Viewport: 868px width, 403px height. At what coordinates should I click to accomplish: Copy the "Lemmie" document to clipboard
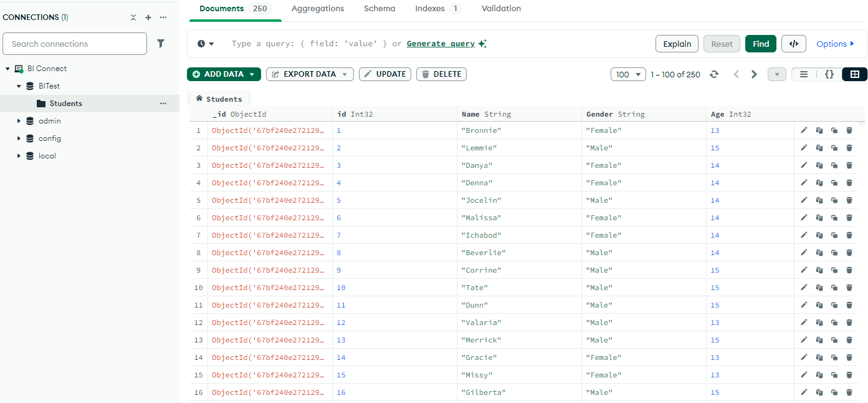[x=819, y=147]
